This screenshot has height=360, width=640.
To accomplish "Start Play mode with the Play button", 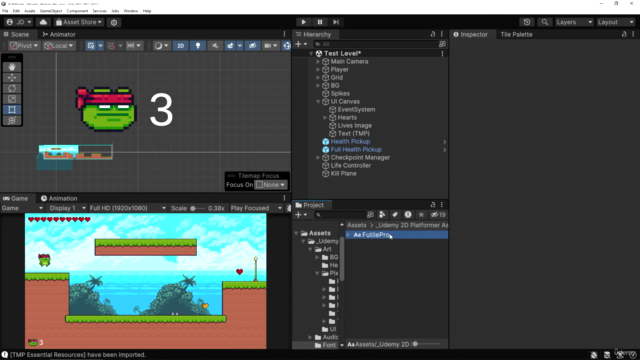I will [x=303, y=22].
